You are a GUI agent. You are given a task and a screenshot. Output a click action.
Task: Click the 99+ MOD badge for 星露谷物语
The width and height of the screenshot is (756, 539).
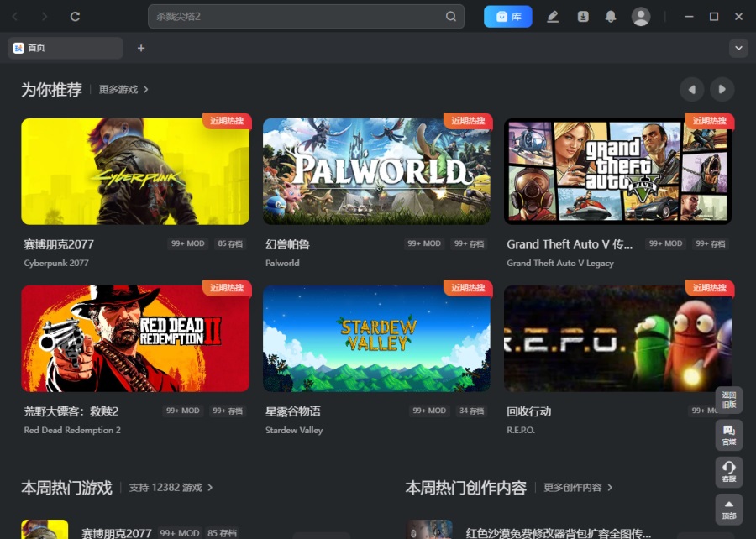pyautogui.click(x=429, y=411)
